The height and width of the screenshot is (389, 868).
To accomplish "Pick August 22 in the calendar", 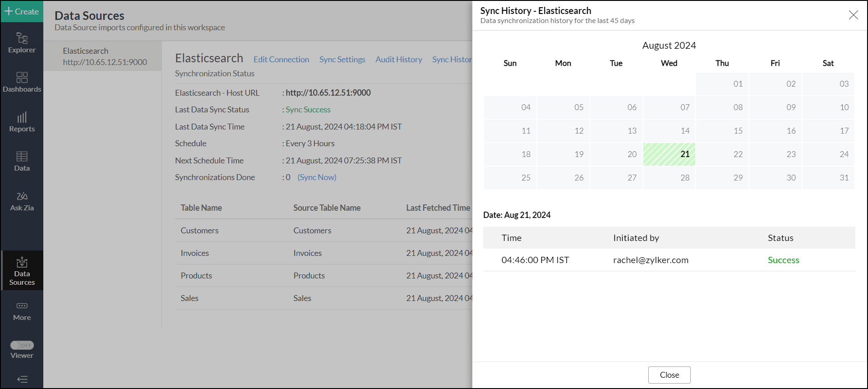I will click(722, 154).
